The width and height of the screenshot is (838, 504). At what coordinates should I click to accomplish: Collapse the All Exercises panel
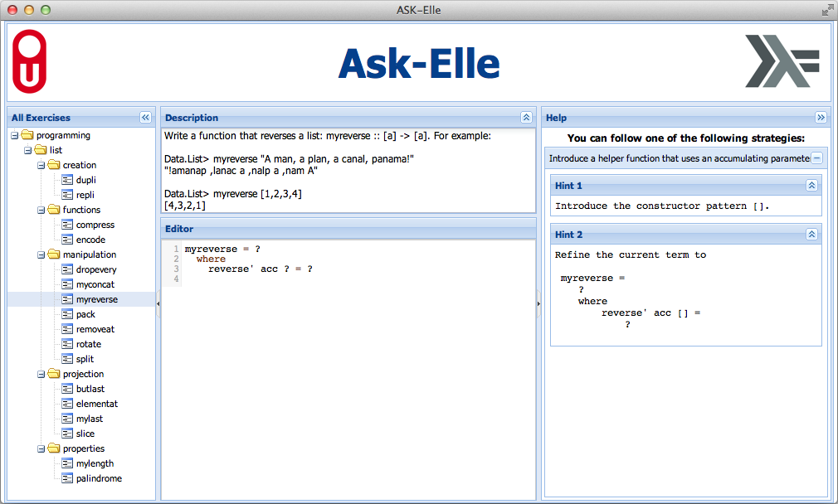[x=145, y=118]
